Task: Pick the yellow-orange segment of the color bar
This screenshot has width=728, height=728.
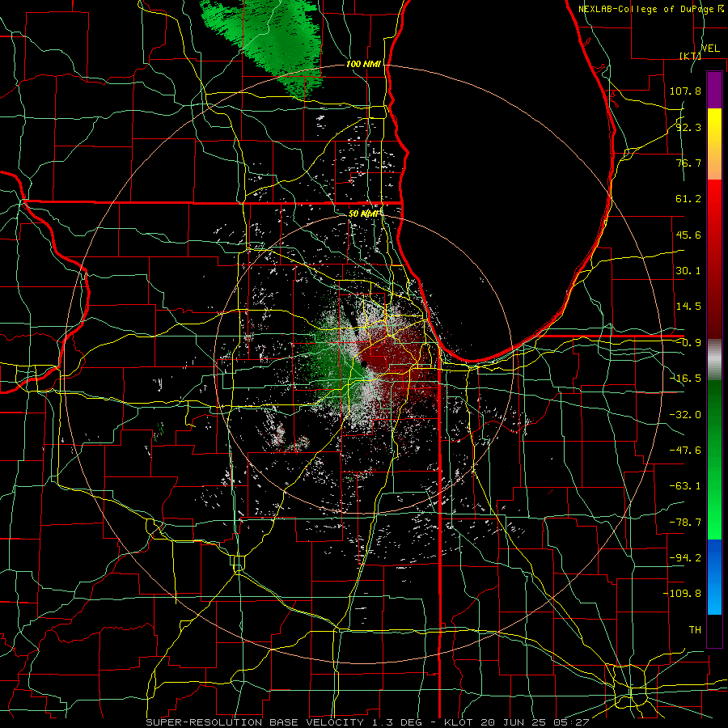Action: (714, 144)
